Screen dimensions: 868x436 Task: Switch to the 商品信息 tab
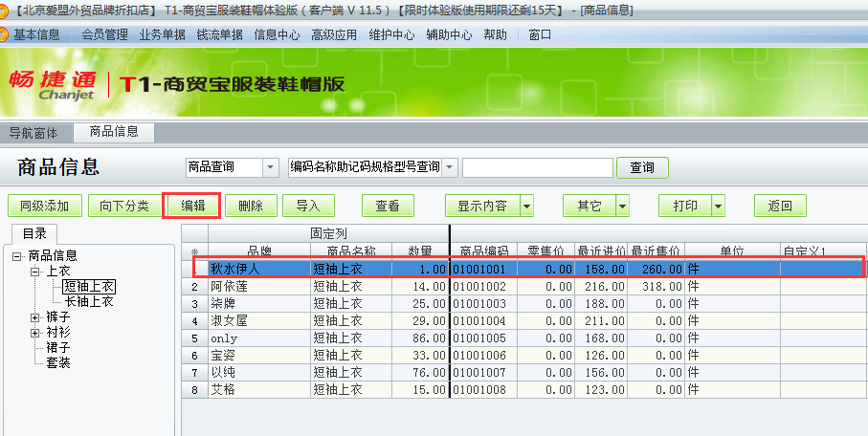click(x=114, y=132)
